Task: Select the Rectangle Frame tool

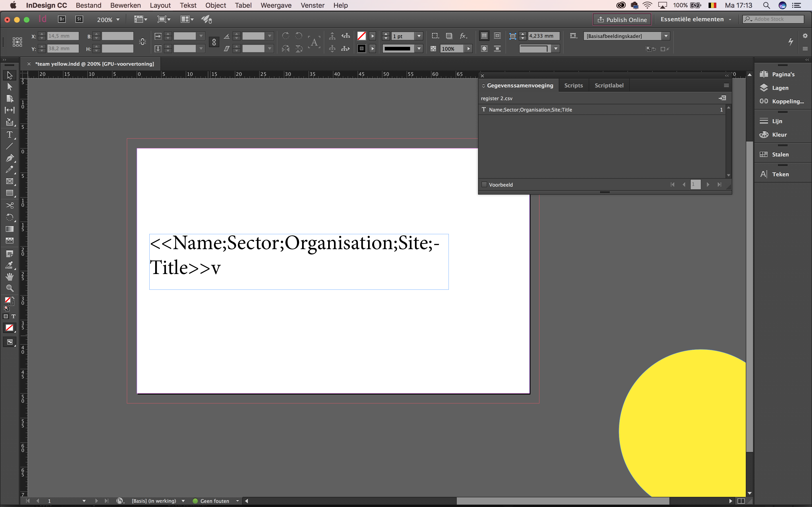Action: click(x=9, y=181)
